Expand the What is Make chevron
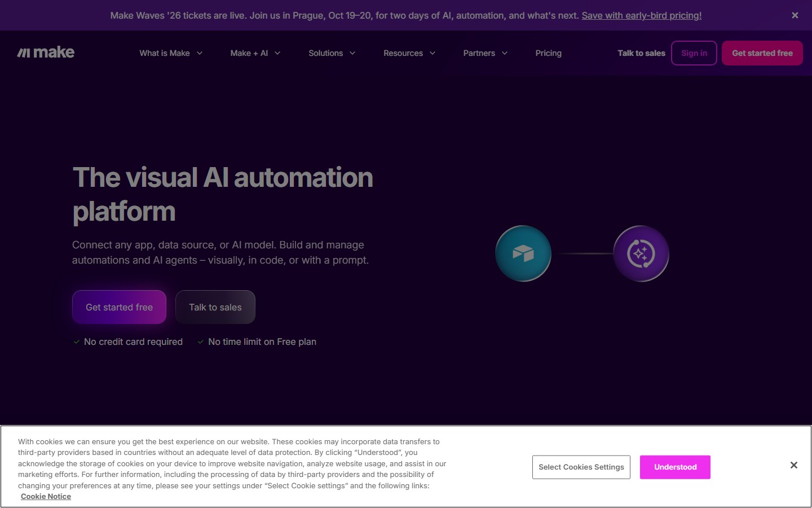 tap(200, 53)
